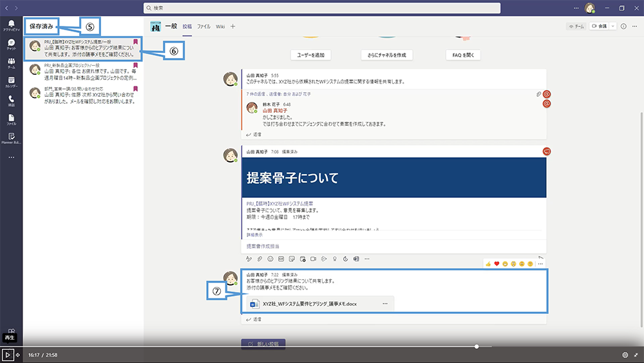This screenshot has width=644, height=363.
Task: Open the profile avatar in title bar
Action: pos(590,8)
